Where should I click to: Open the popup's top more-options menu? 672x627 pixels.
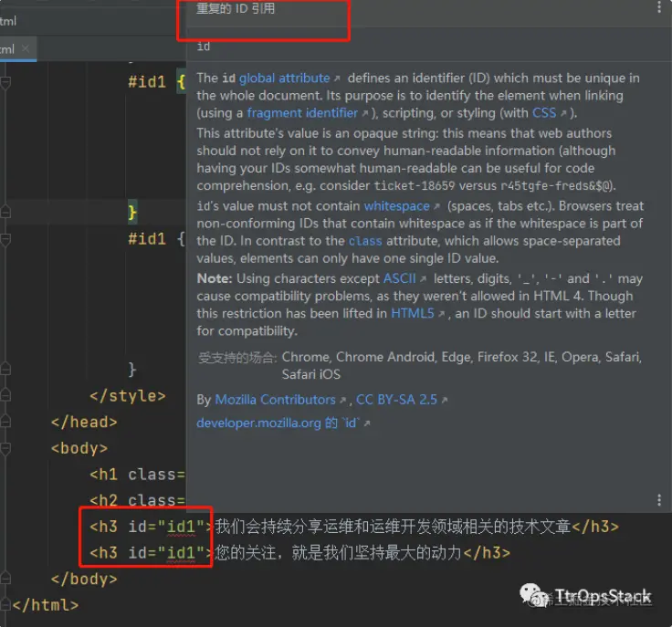[659, 7]
